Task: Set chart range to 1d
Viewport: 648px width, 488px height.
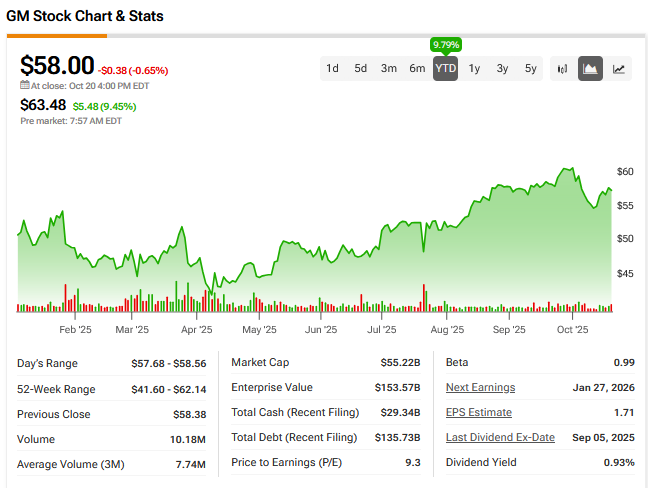Action: click(x=332, y=69)
